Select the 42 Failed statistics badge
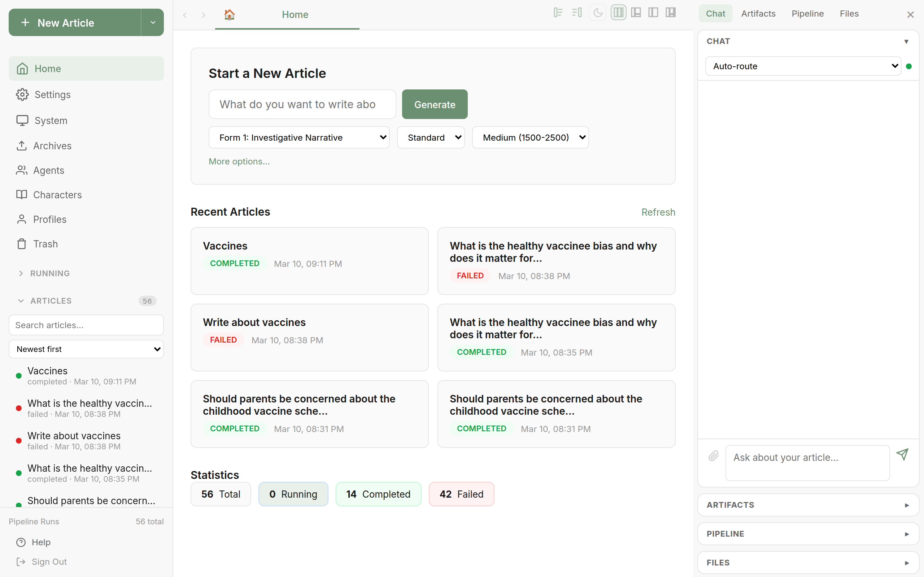This screenshot has height=577, width=924. (461, 494)
